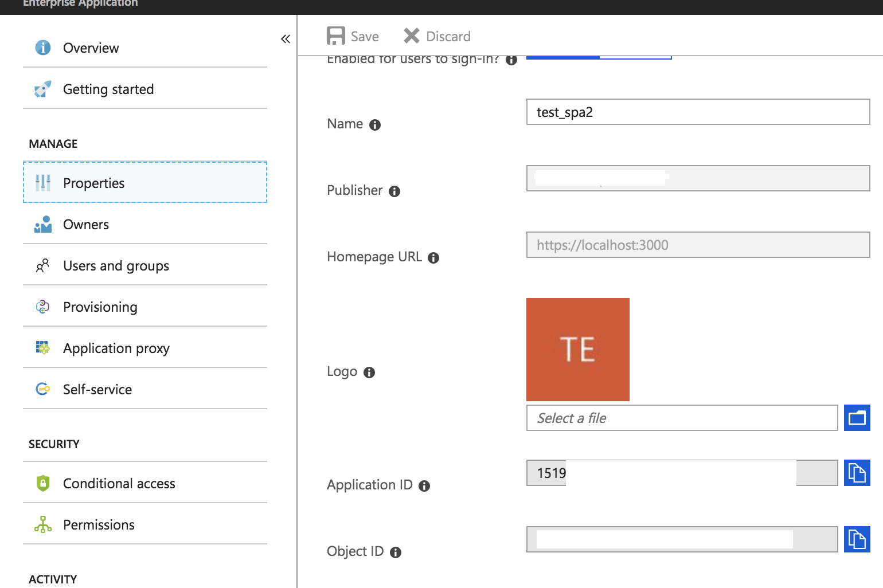Image resolution: width=883 pixels, height=588 pixels.
Task: Click the Name field containing test_spa2
Action: tap(698, 112)
